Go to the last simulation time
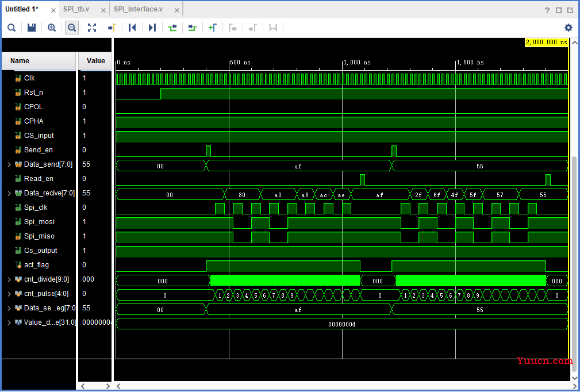 coord(152,28)
